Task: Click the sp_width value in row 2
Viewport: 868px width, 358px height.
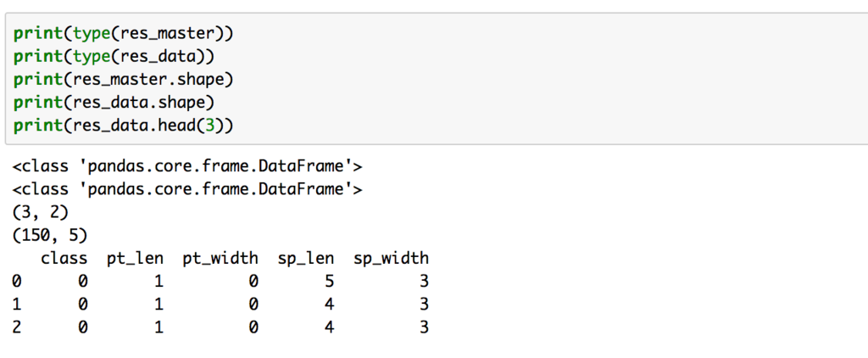Action: pos(423,327)
